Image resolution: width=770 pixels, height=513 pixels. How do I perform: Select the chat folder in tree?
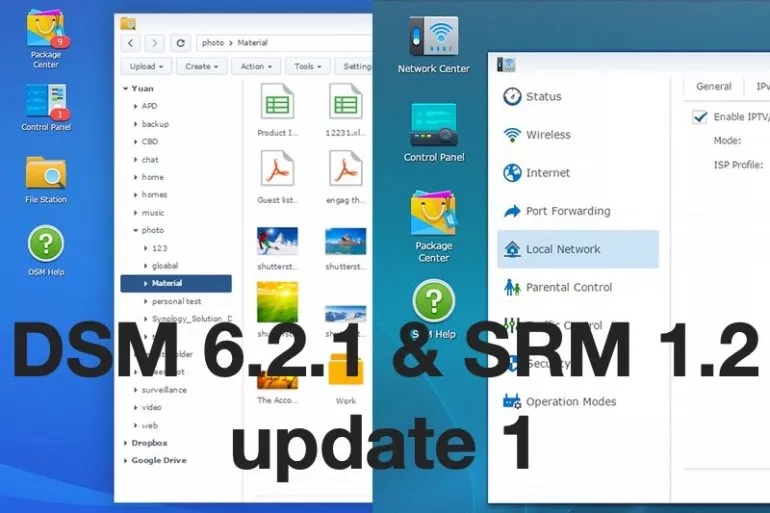(x=150, y=160)
